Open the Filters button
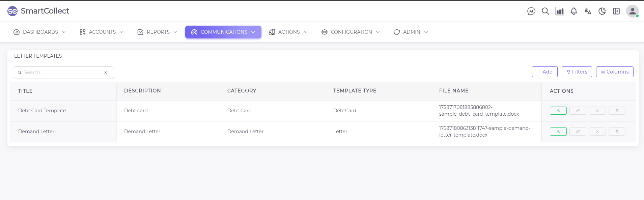 pyautogui.click(x=577, y=72)
